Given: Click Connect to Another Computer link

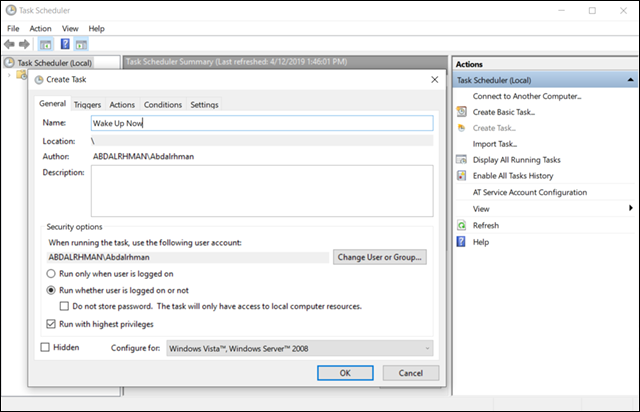Looking at the screenshot, I should click(x=527, y=96).
